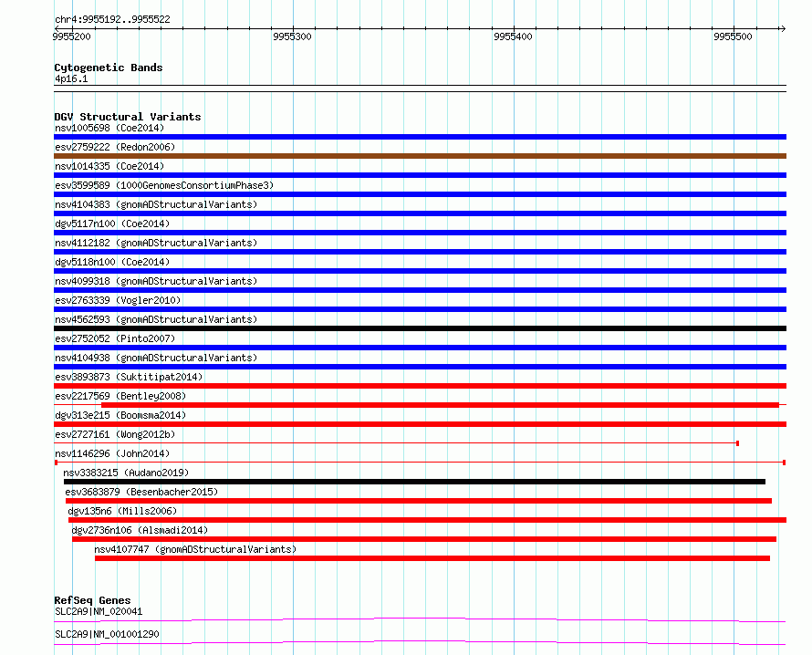Open esv2217569 (Bentley2008) variant label
812x655 pixels.
click(120, 396)
